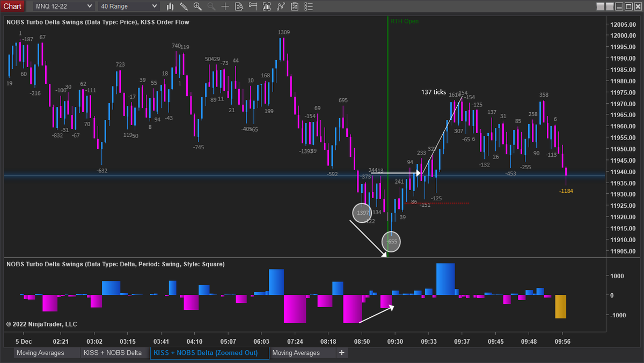The height and width of the screenshot is (363, 644).
Task: Click the 137 ticks annotation text
Action: 434,92
